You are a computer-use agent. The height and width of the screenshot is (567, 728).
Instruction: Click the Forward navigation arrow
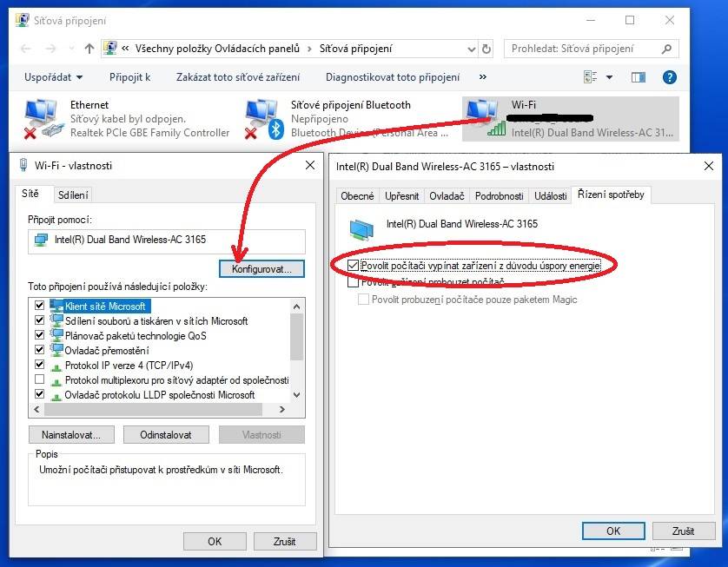50,49
